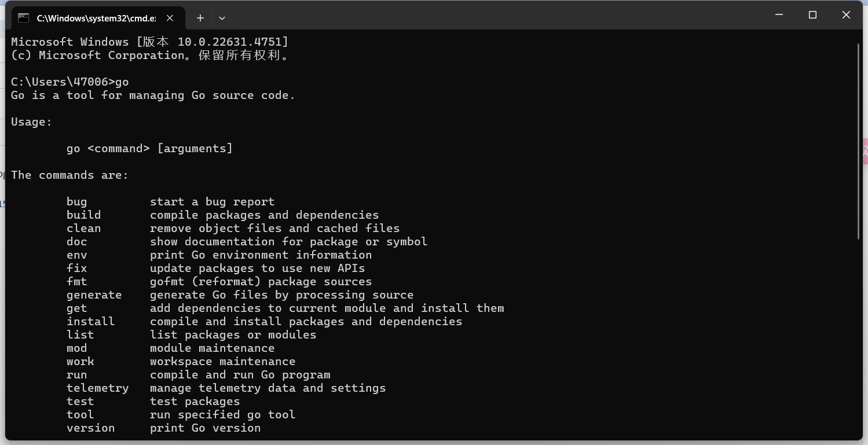The height and width of the screenshot is (445, 868).
Task: Click the cmd icon in the terminal tab
Action: pos(23,17)
